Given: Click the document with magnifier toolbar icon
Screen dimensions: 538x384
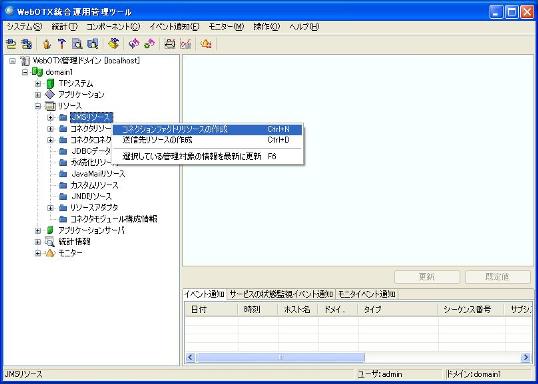Looking at the screenshot, I should coord(77,44).
